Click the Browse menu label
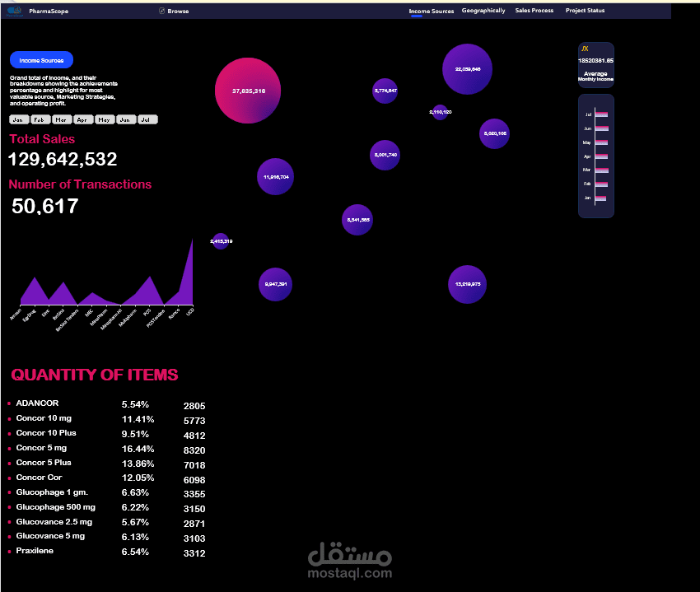The width and height of the screenshot is (700, 592). click(178, 12)
